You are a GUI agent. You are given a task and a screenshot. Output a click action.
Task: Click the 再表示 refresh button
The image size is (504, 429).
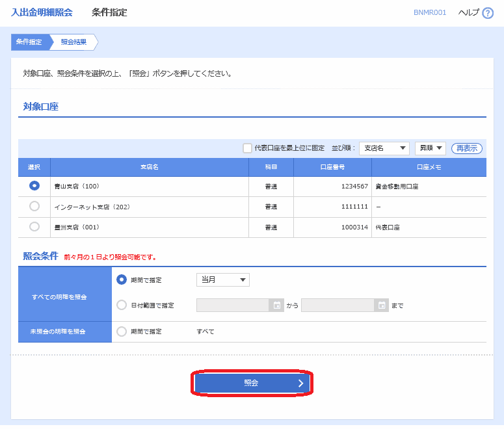466,148
